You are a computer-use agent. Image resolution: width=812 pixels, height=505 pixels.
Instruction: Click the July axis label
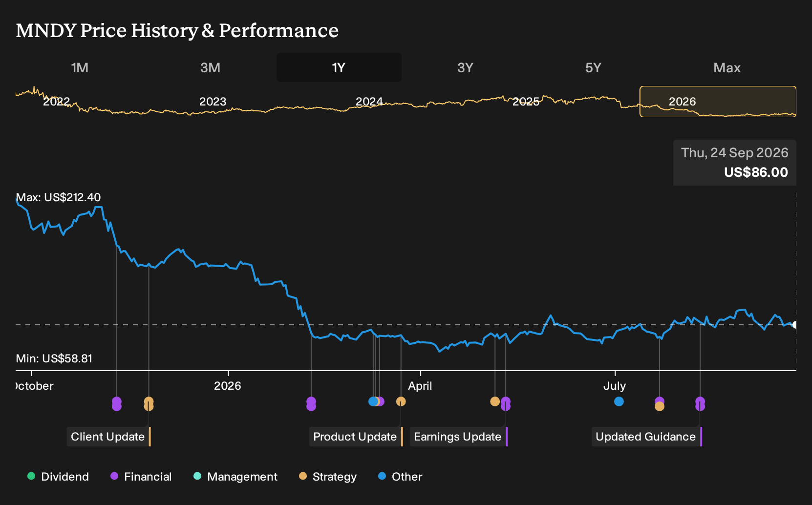[615, 386]
